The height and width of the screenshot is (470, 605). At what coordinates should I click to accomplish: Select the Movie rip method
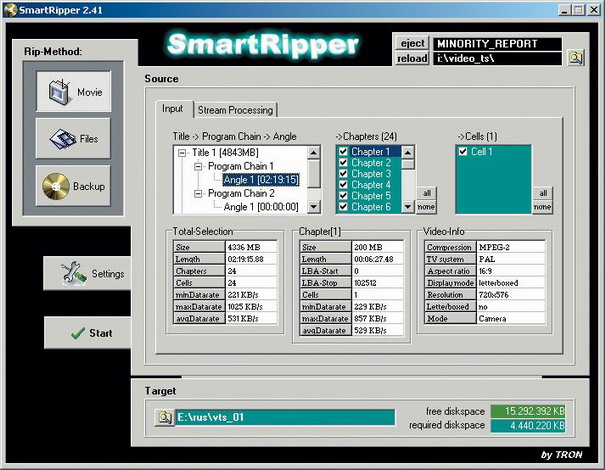[x=73, y=92]
